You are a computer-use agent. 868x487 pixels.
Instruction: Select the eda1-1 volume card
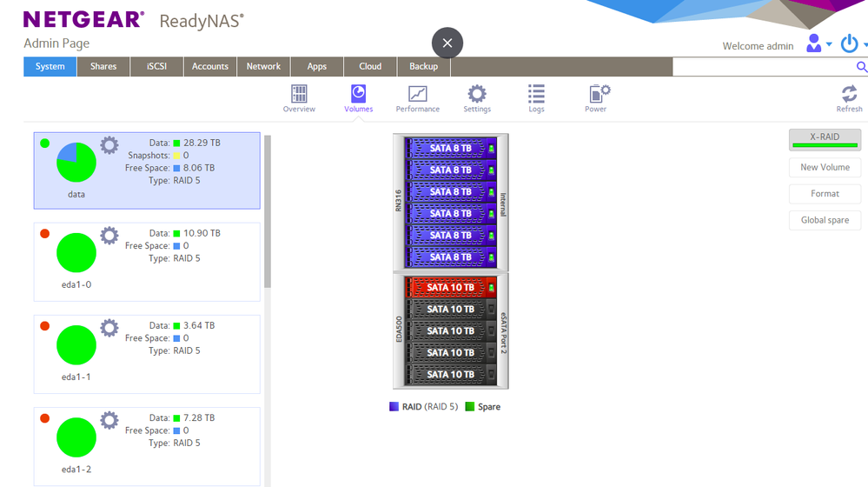click(147, 354)
